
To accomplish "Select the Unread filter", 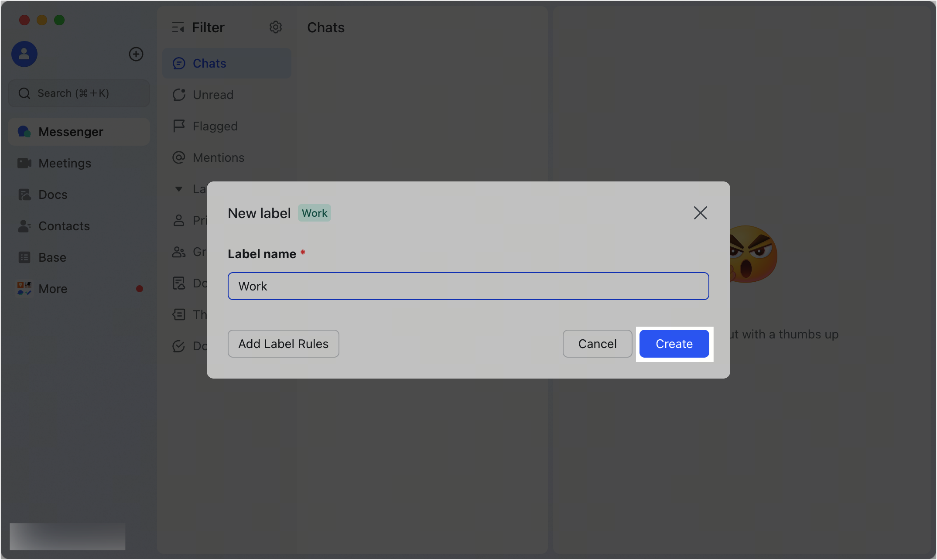I will [x=213, y=95].
